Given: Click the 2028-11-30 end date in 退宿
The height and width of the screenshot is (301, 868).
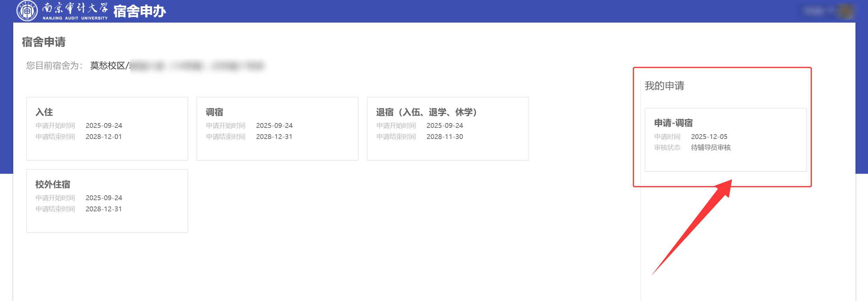Looking at the screenshot, I should (x=444, y=137).
